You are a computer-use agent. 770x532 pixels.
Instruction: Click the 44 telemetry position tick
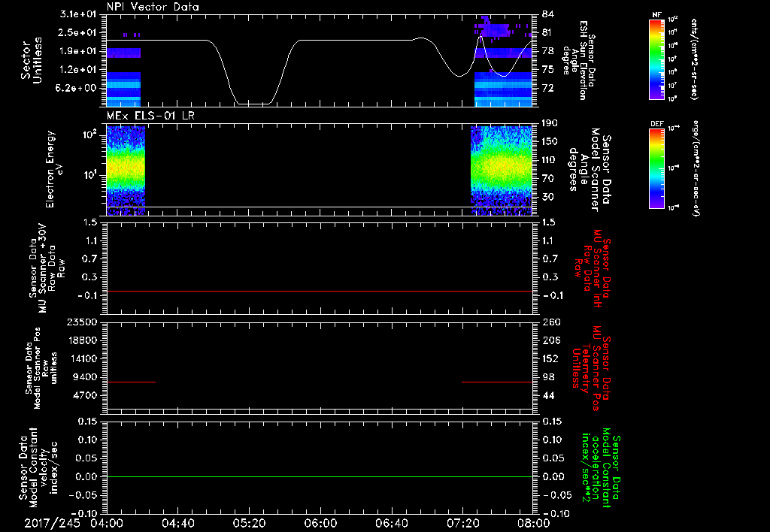tap(548, 395)
